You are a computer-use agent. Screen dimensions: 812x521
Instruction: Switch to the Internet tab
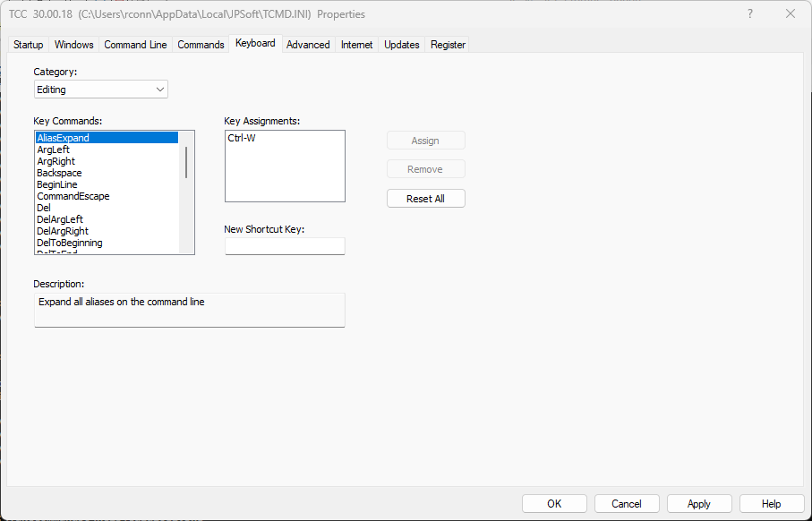357,45
